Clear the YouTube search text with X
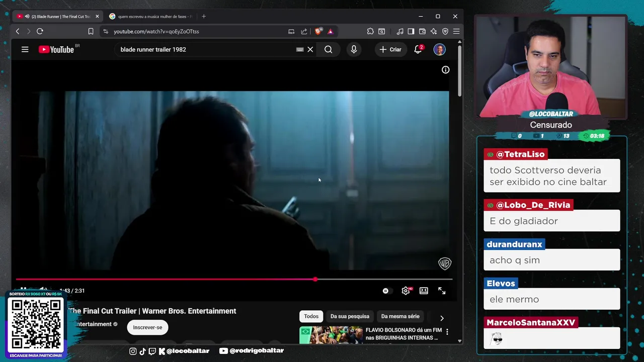Viewport: 644px width, 362px height. point(310,49)
